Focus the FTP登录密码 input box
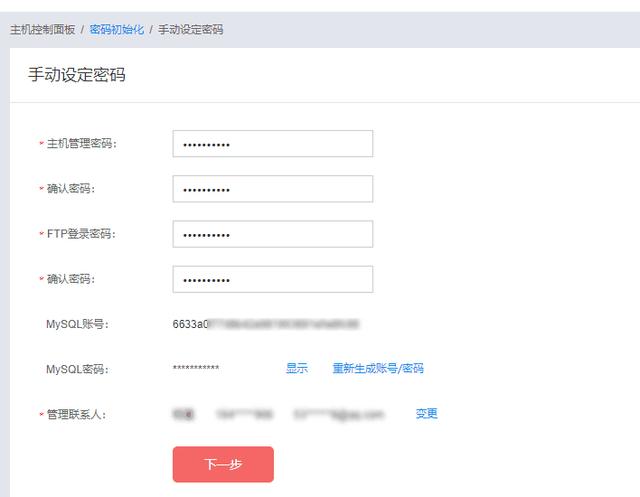Image resolution: width=640 pixels, height=497 pixels. [272, 234]
